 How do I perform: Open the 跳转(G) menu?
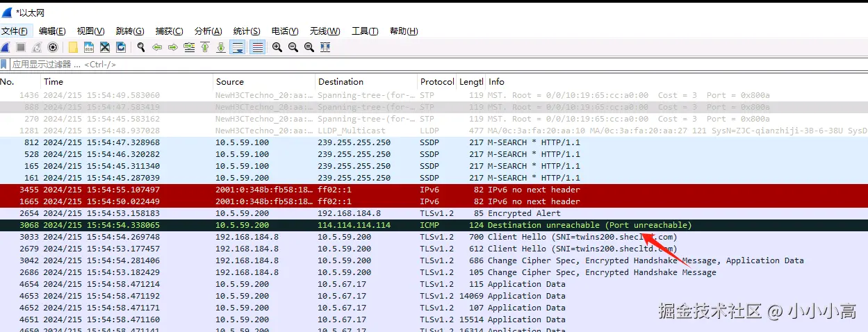[x=130, y=31]
